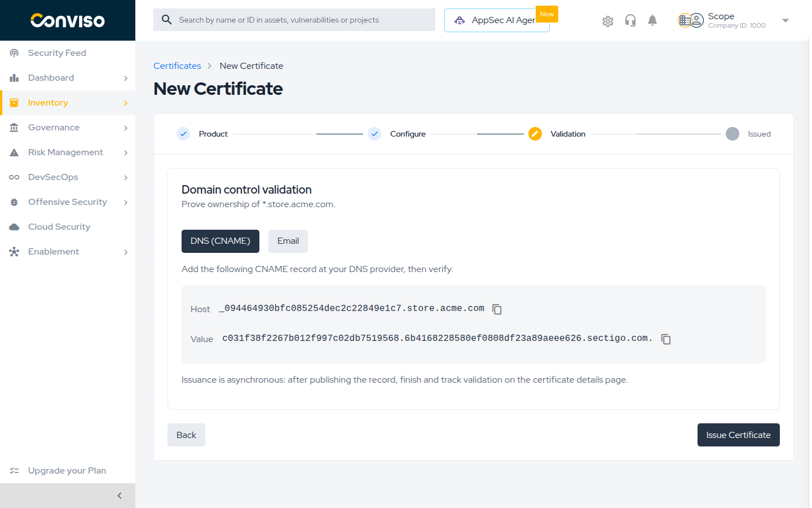This screenshot has width=812, height=508.
Task: Expand the Enablement menu chevron
Action: point(126,252)
